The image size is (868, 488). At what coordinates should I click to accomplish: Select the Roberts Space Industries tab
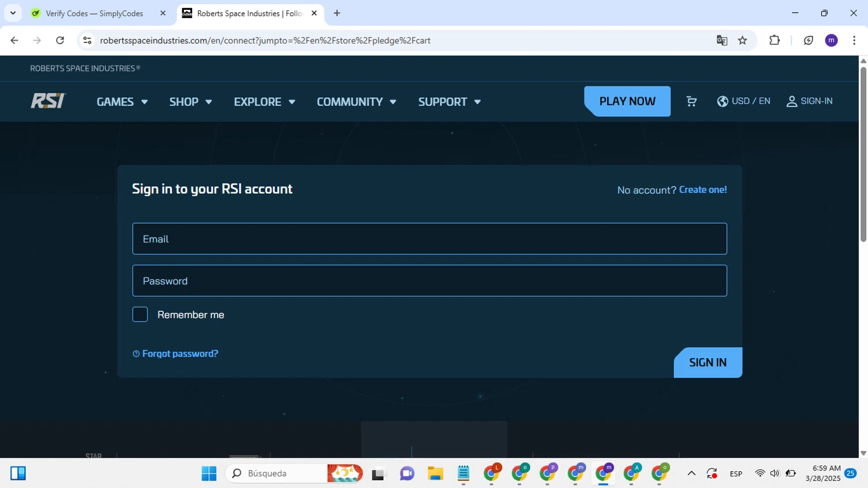coord(249,13)
